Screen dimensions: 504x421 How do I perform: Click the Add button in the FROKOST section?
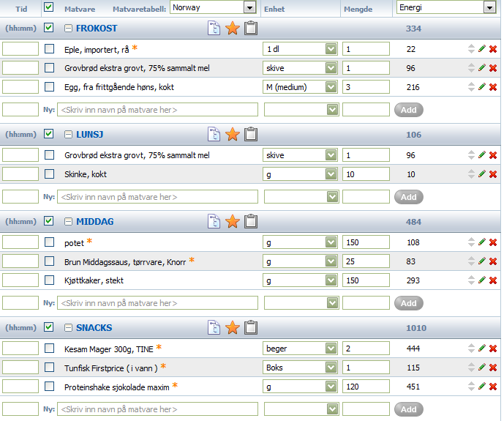pos(408,110)
